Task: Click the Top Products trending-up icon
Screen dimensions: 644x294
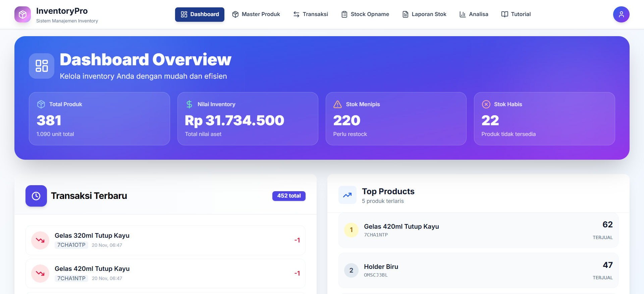Action: tap(347, 195)
